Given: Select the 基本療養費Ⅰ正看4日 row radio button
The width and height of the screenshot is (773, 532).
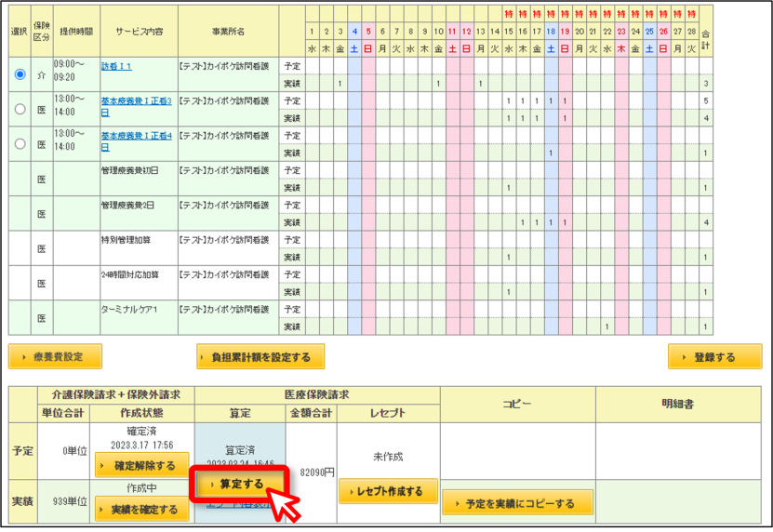Looking at the screenshot, I should [20, 144].
